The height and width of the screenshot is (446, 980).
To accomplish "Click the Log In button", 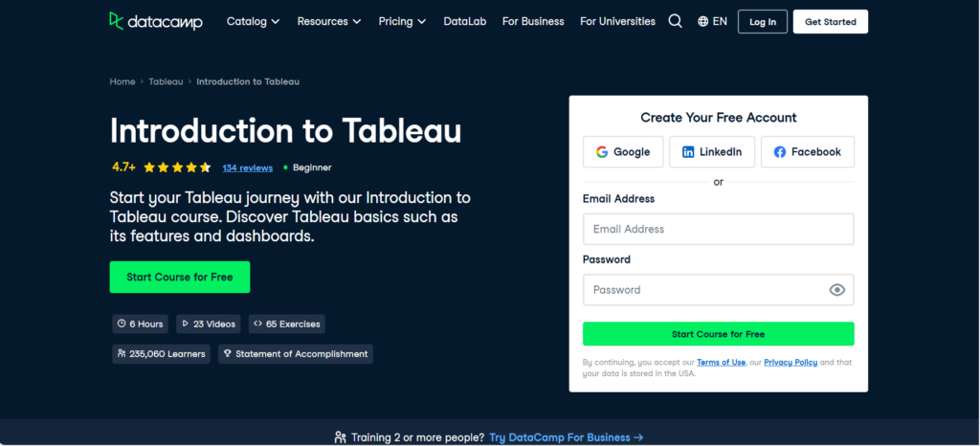I will [x=763, y=22].
